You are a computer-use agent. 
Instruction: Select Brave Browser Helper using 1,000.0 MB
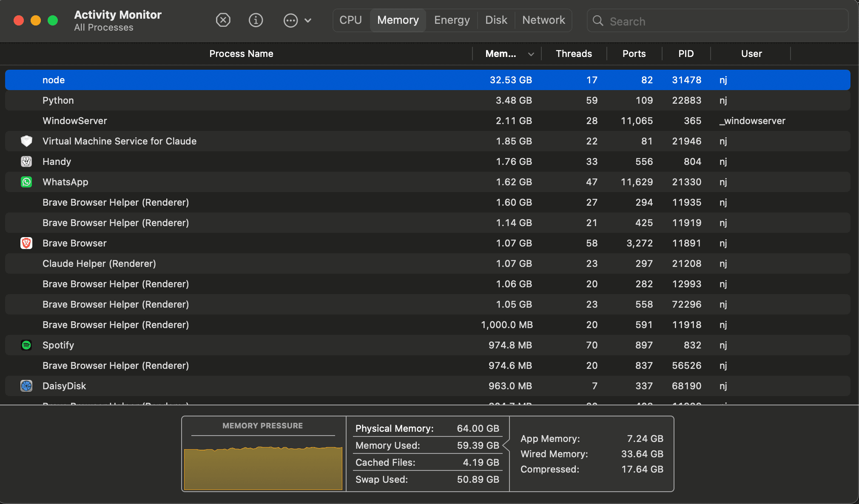pyautogui.click(x=428, y=325)
